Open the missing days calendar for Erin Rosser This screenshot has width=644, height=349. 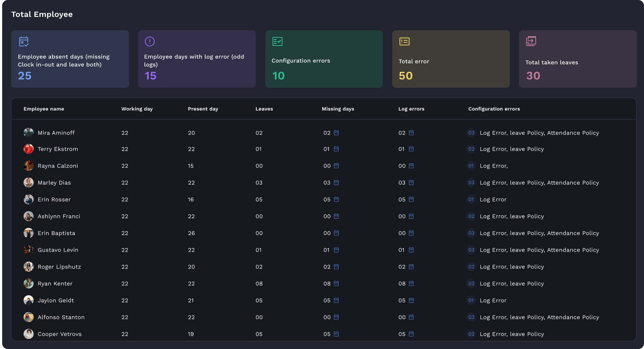[x=336, y=199]
